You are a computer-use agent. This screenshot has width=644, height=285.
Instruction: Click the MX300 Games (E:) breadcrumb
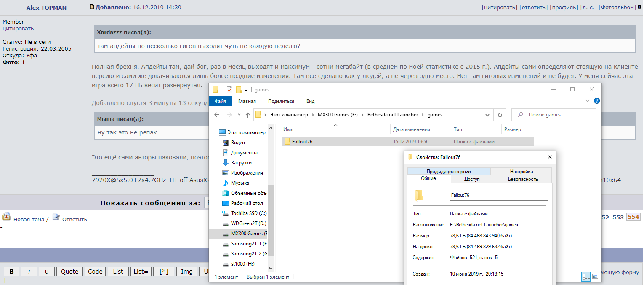click(338, 115)
